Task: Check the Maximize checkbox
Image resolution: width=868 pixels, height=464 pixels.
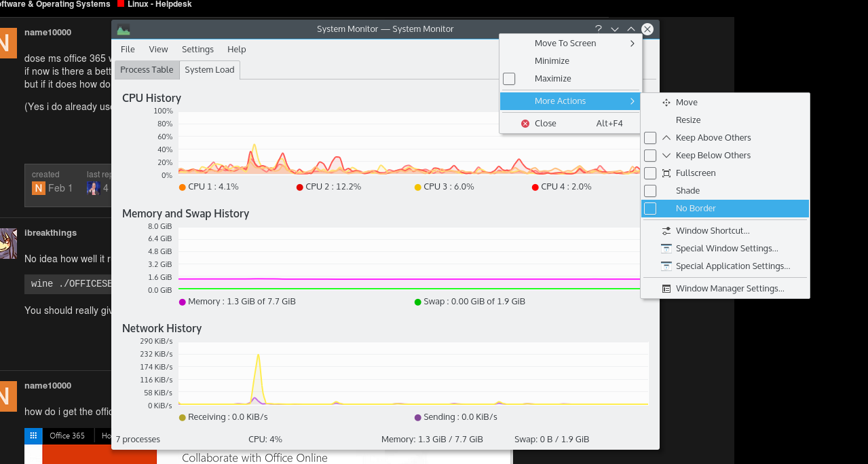Action: pyautogui.click(x=509, y=78)
